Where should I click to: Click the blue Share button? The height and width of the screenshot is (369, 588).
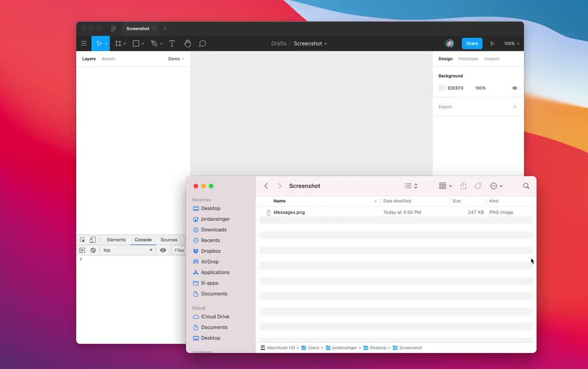(472, 44)
